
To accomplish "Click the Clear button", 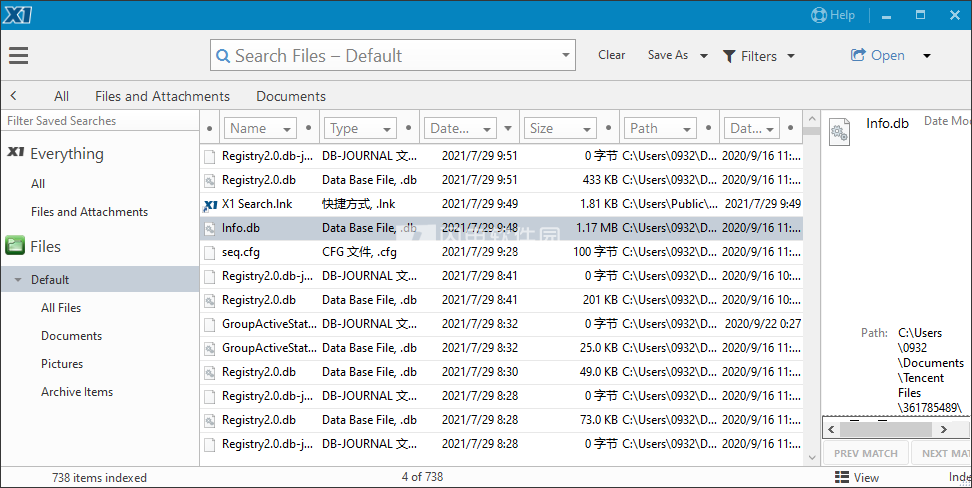I will coord(611,55).
